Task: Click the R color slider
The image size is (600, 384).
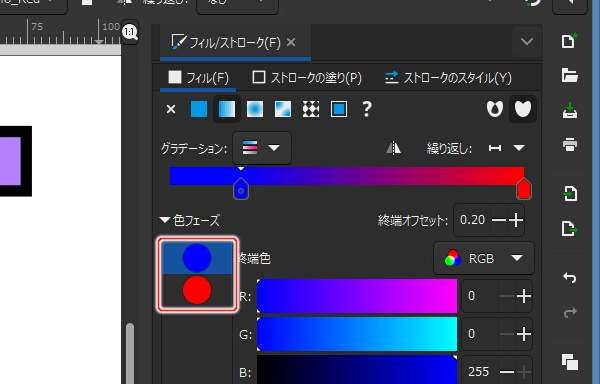Action: 357,296
